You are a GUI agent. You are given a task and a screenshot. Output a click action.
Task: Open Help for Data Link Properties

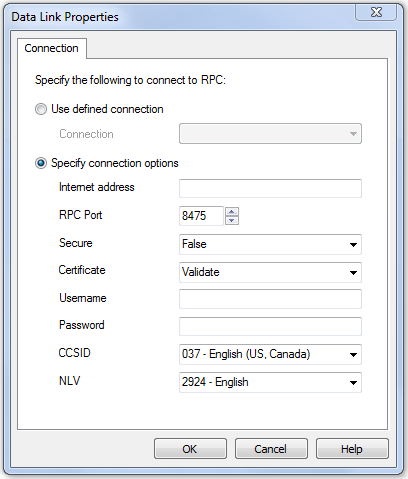pyautogui.click(x=352, y=449)
